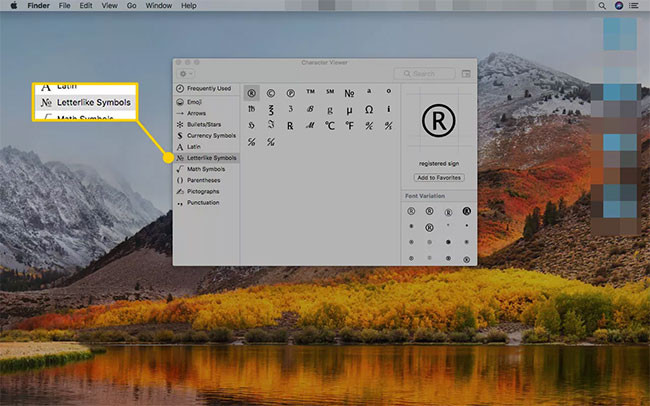Select the copyright symbol in the grid
The height and width of the screenshot is (406, 650).
point(270,92)
